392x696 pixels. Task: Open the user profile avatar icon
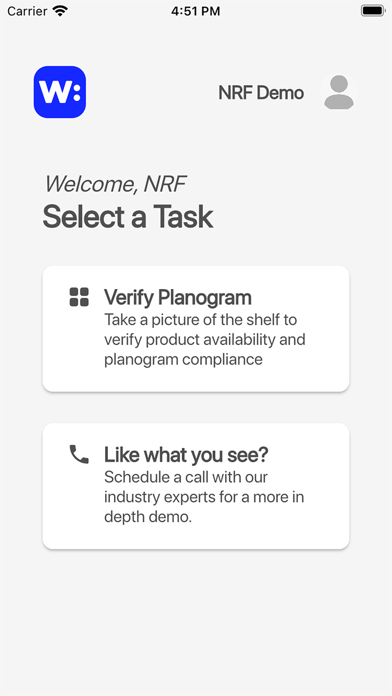pos(339,92)
